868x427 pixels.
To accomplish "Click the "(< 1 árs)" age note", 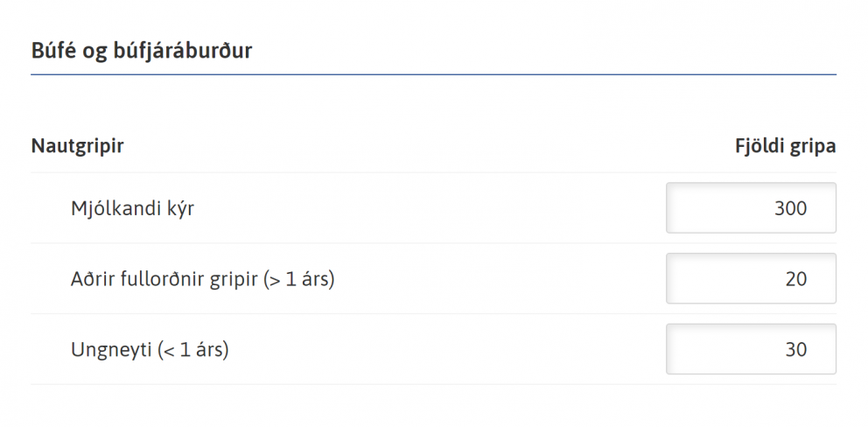I will 192,350.
